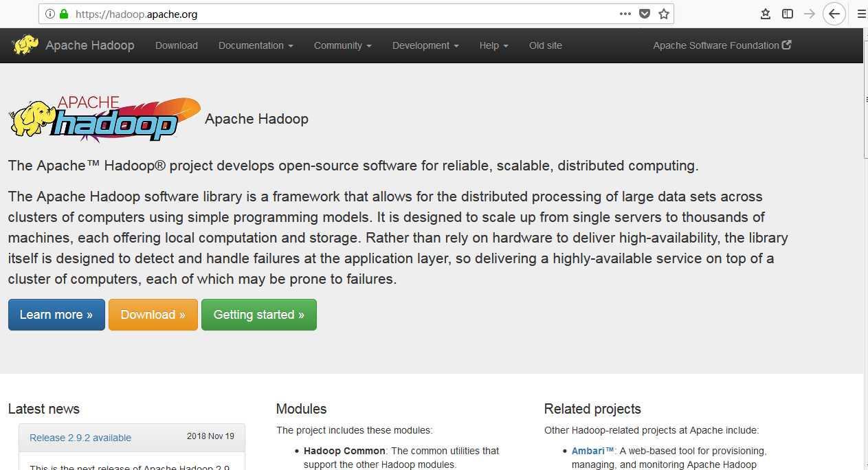This screenshot has width=868, height=470.
Task: Click the external link icon beside Apache Software Foundation
Action: click(x=787, y=45)
